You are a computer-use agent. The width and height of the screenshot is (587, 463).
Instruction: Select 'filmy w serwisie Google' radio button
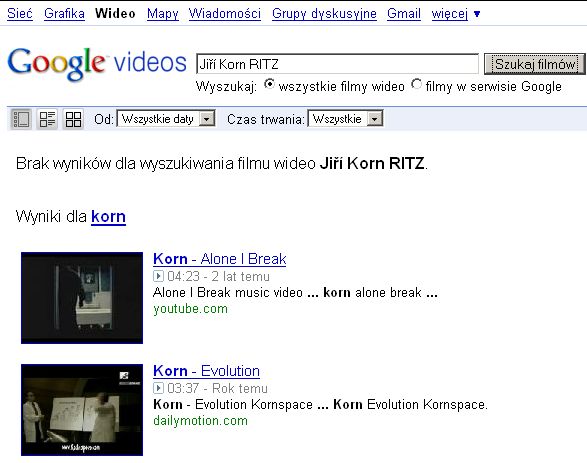coord(416,84)
